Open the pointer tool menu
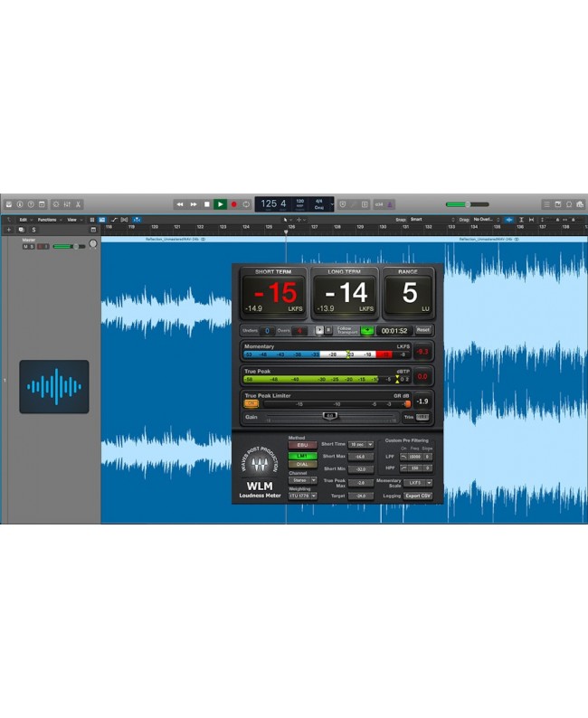Viewport: 588px width, 718px height. click(287, 220)
